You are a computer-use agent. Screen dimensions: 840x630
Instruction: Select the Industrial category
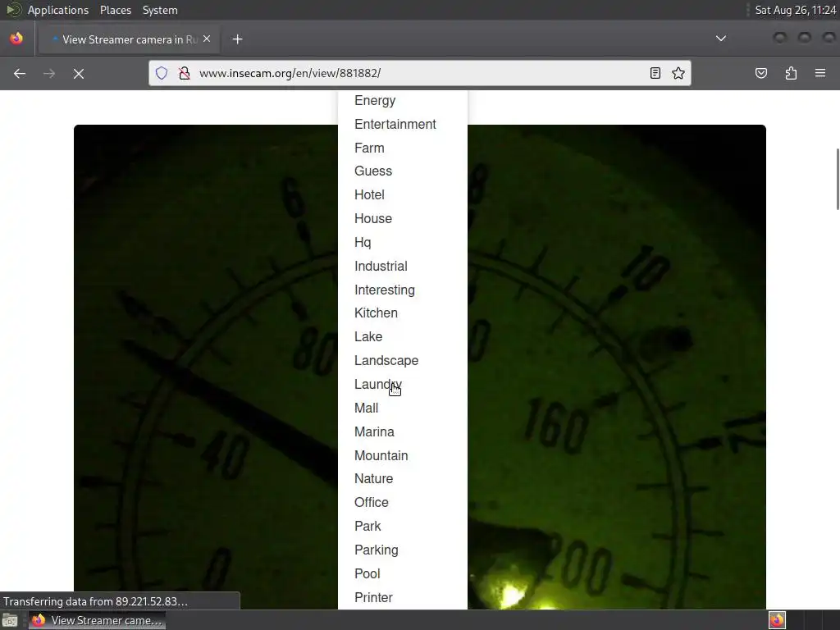pyautogui.click(x=381, y=267)
